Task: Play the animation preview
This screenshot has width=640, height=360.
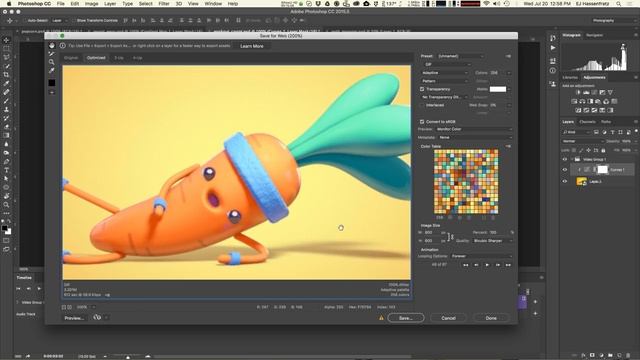Action: (x=487, y=265)
